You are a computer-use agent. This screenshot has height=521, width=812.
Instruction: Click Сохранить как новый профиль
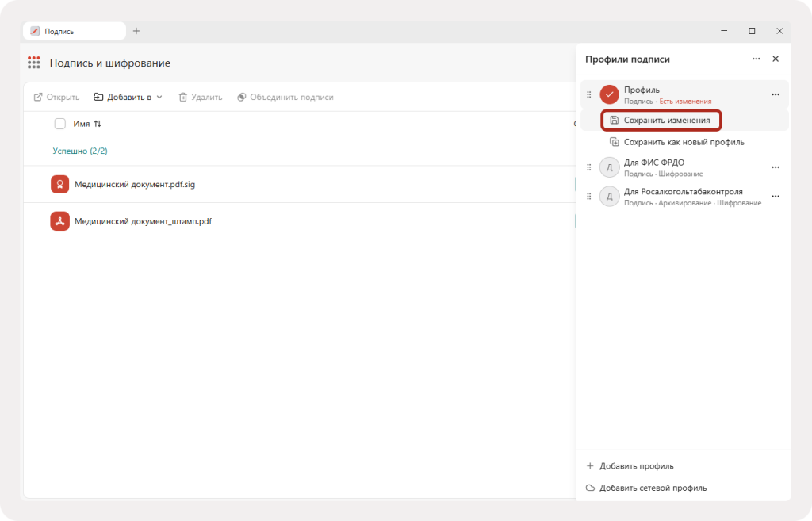[x=677, y=142]
